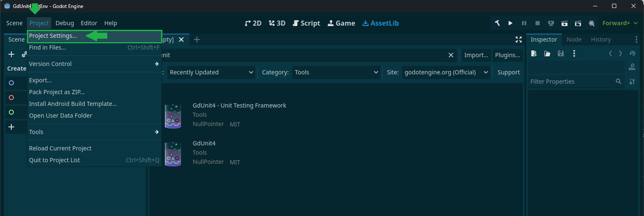Open the online documentation DOC icon
Image resolution: width=644 pixels, height=216 pixels.
coord(632,67)
